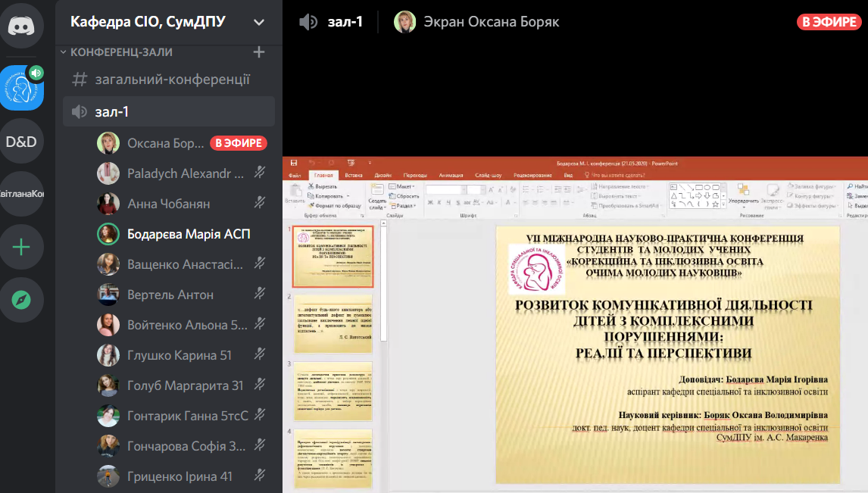
Task: Open the Дизайн ribbon tab
Action: tap(382, 175)
